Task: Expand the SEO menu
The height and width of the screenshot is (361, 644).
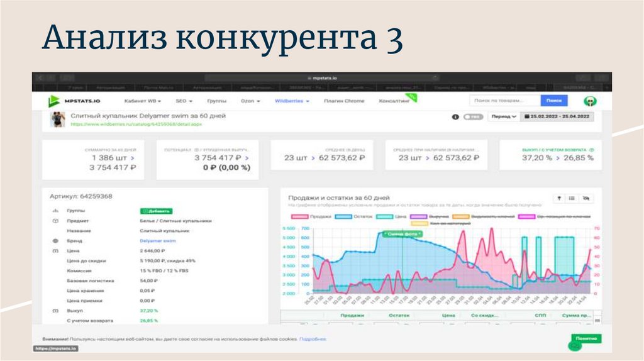Action: (184, 101)
